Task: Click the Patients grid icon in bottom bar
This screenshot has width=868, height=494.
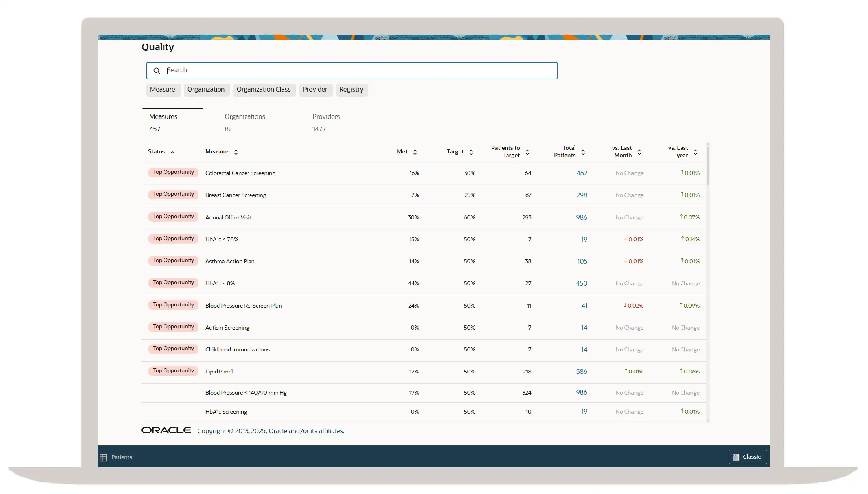Action: [x=103, y=457]
